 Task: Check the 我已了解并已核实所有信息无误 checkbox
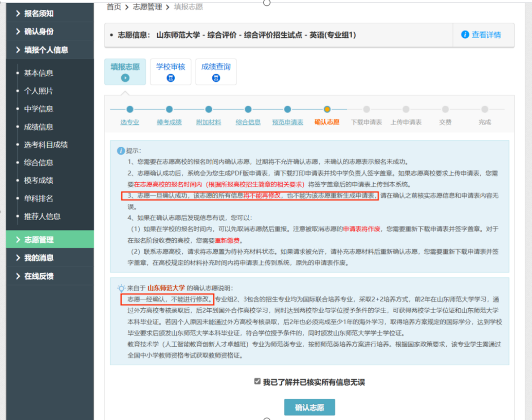coord(257,382)
